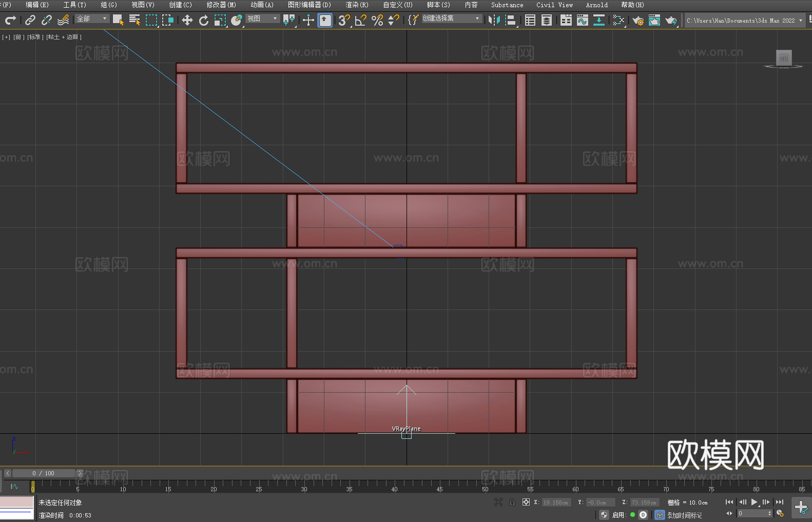
Task: Select the Scale tool
Action: point(220,20)
